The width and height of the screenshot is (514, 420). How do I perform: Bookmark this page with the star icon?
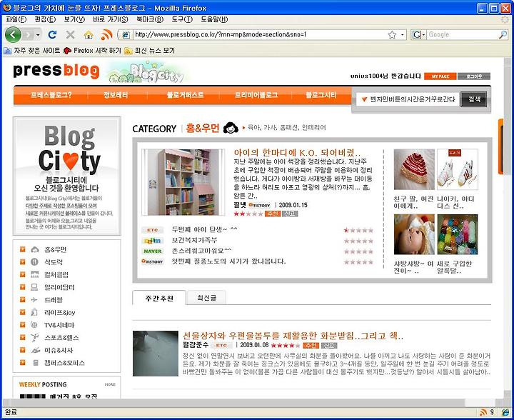[392, 34]
